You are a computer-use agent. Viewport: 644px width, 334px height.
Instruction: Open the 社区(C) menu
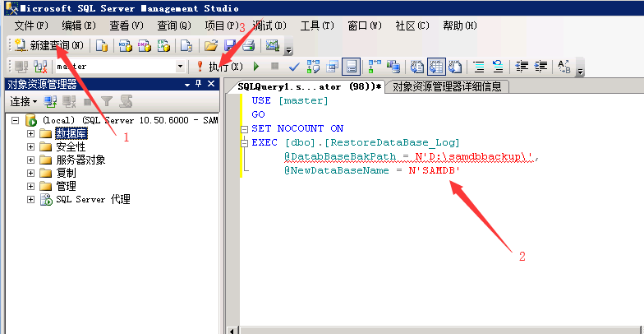(x=412, y=26)
